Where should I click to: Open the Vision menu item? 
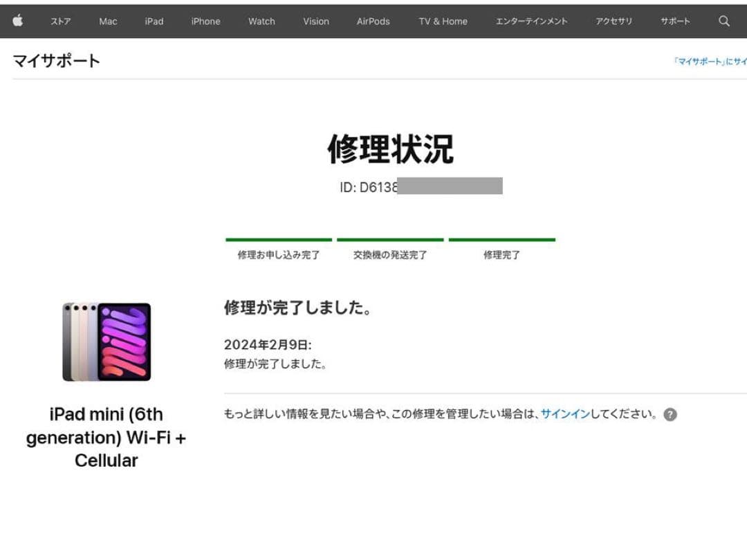click(x=316, y=21)
